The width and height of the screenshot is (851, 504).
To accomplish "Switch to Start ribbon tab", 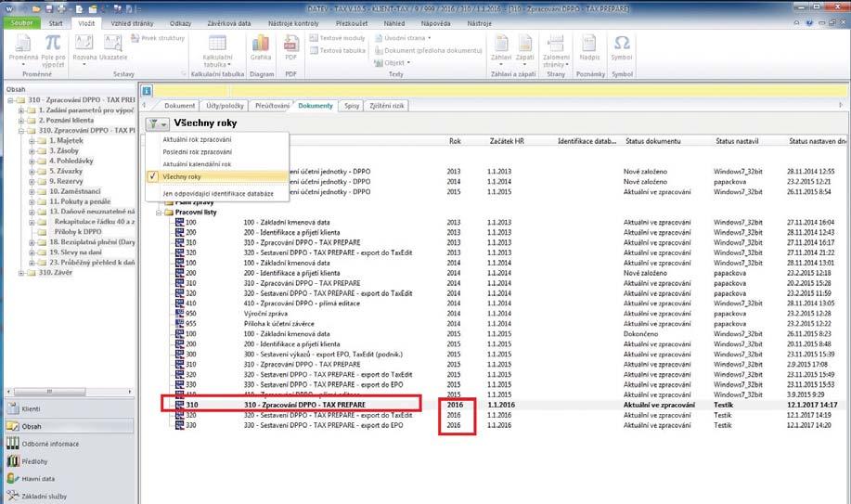I will (x=56, y=23).
